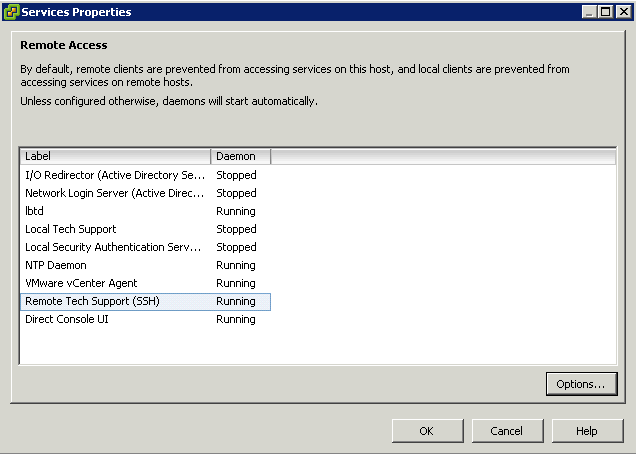The image size is (636, 454).
Task: Click the vSphere icon in title bar
Action: [x=11, y=12]
